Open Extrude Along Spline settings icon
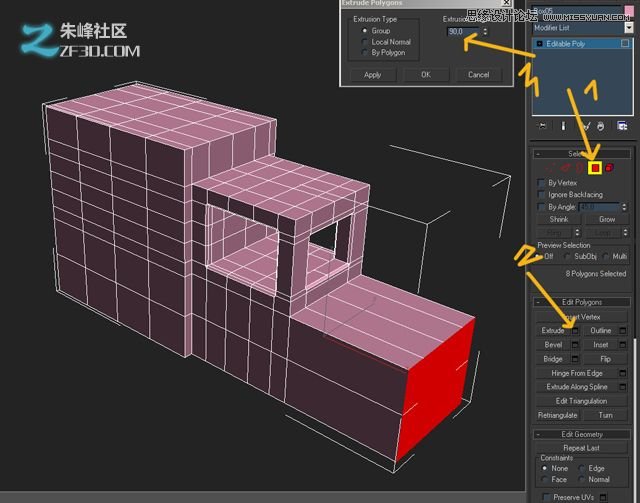 (623, 387)
